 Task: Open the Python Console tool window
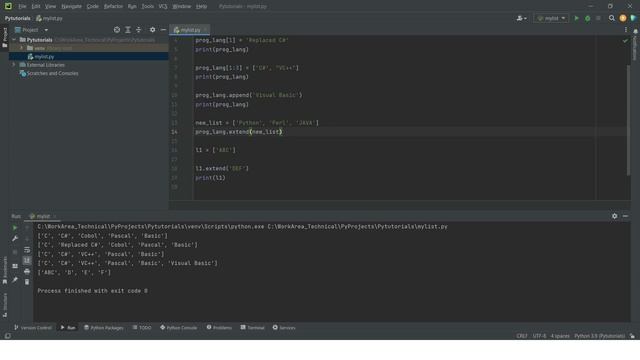pos(178,328)
